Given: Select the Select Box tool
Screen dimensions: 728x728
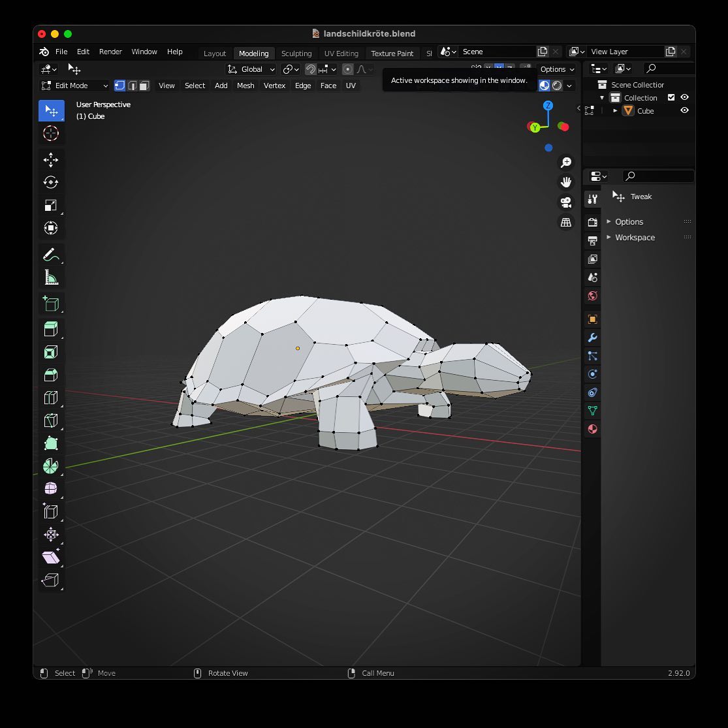Looking at the screenshot, I should click(x=51, y=110).
